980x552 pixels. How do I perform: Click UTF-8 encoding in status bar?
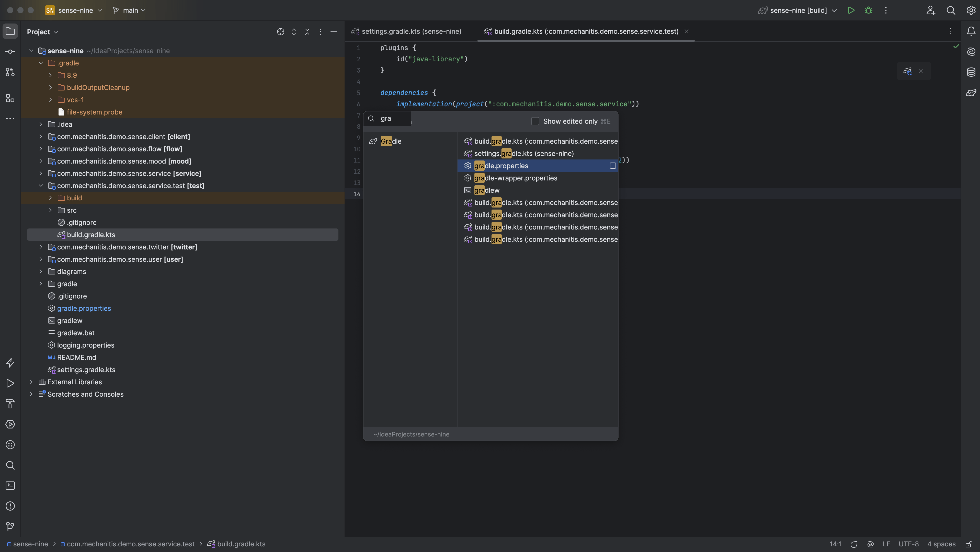pos(908,544)
